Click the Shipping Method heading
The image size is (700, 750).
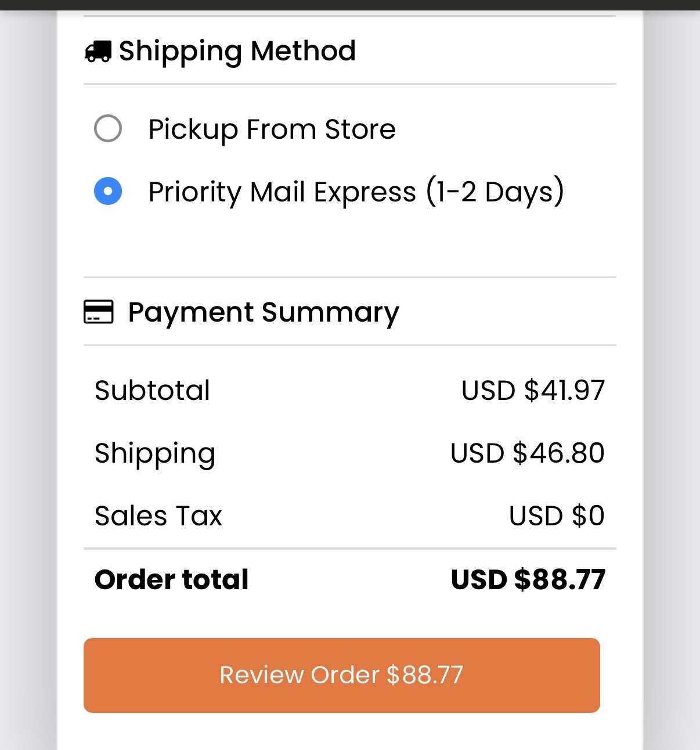pos(237,51)
